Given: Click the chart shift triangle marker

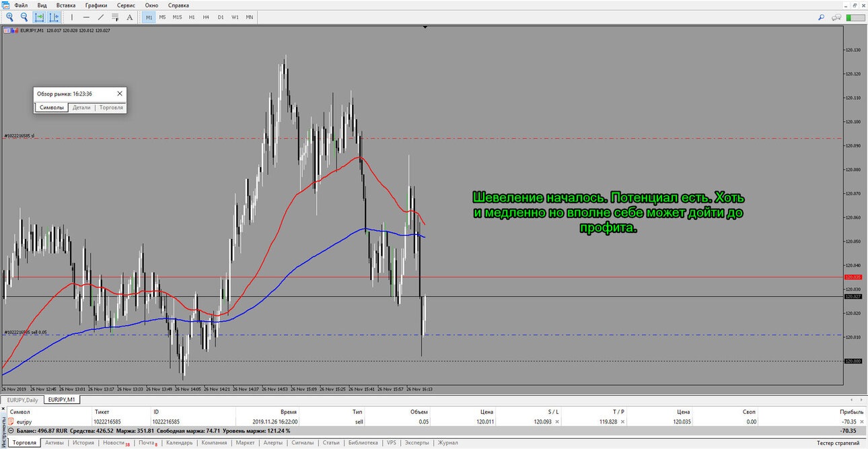Looking at the screenshot, I should click(425, 27).
